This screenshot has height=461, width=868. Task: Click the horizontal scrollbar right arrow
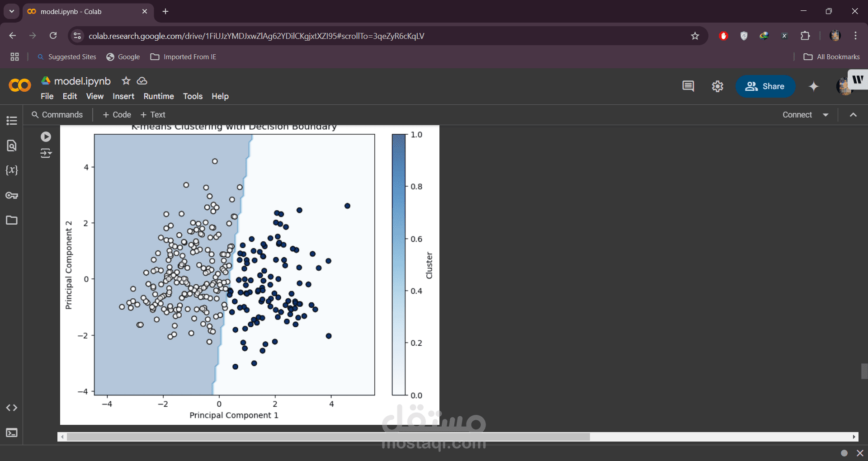[x=854, y=437]
